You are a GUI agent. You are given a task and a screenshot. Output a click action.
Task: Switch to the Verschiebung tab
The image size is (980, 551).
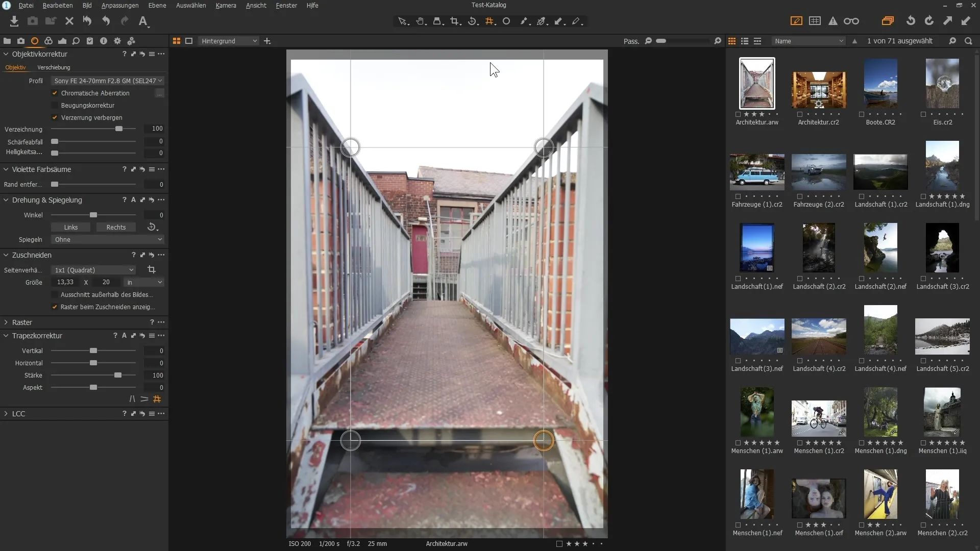(x=54, y=67)
